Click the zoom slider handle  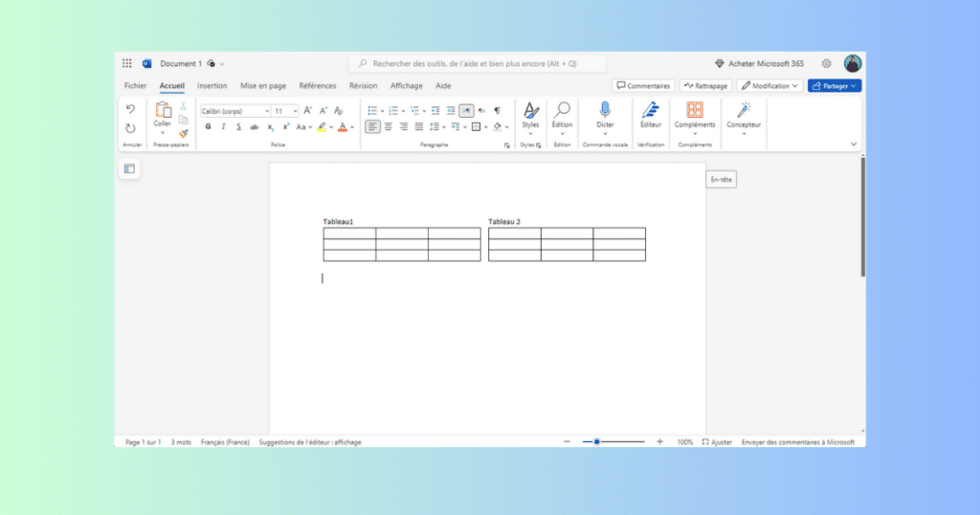pos(597,442)
